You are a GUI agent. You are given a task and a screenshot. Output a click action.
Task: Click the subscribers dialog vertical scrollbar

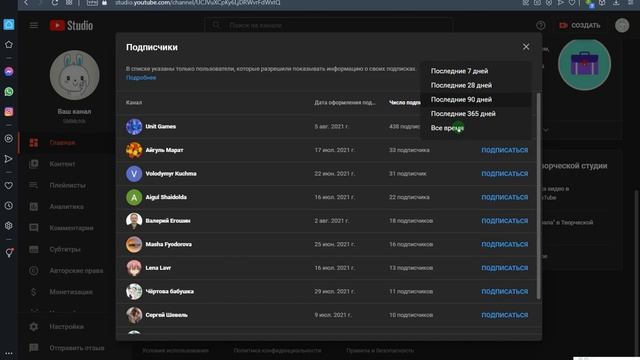(x=538, y=196)
